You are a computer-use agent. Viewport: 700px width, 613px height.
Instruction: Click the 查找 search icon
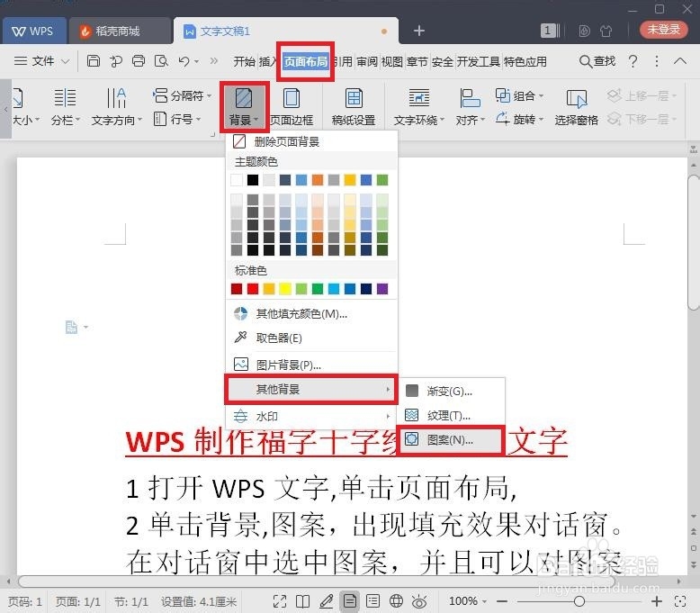(x=597, y=60)
